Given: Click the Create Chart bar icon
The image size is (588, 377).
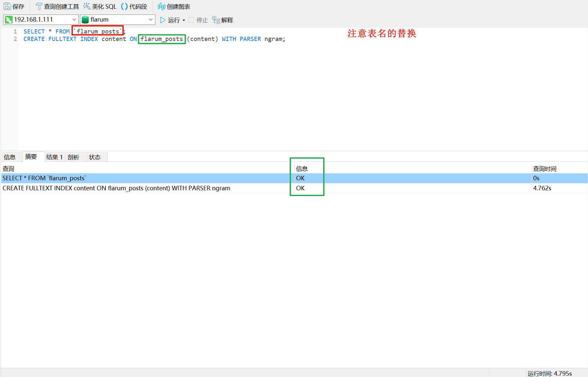Looking at the screenshot, I should point(161,6).
